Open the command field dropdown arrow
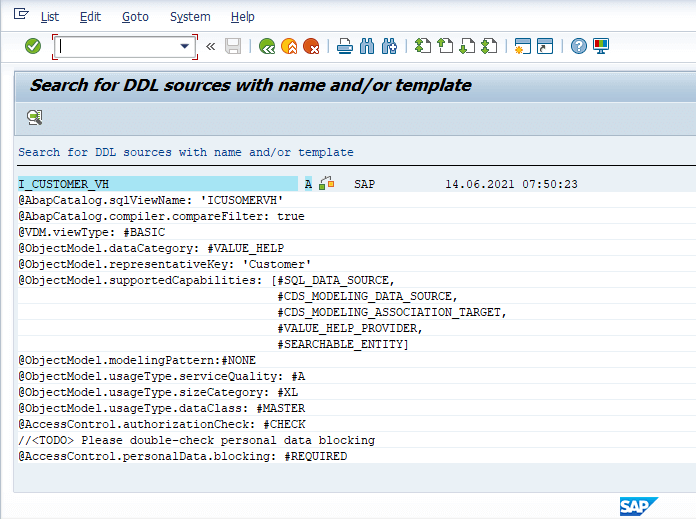 [185, 46]
